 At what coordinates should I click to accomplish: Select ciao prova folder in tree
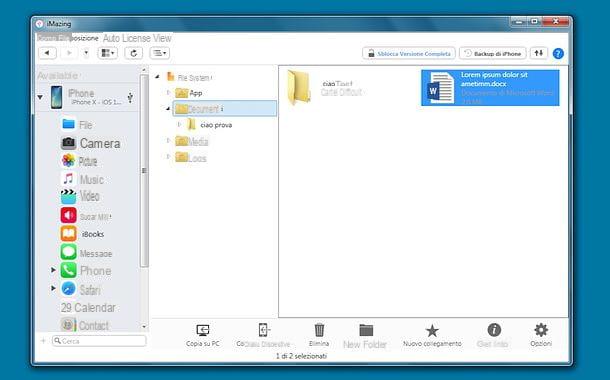[x=209, y=125]
